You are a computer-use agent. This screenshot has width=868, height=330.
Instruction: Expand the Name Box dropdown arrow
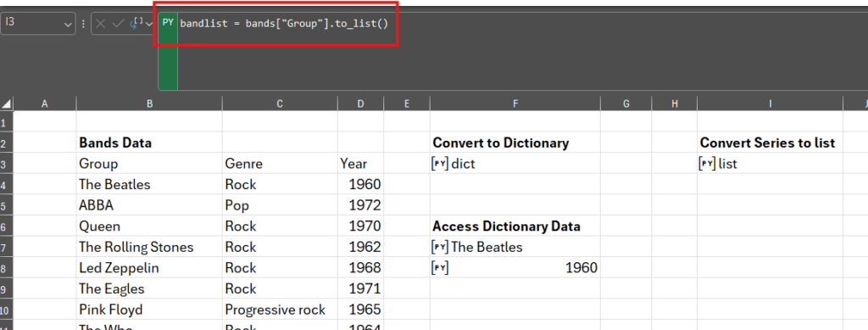[68, 24]
